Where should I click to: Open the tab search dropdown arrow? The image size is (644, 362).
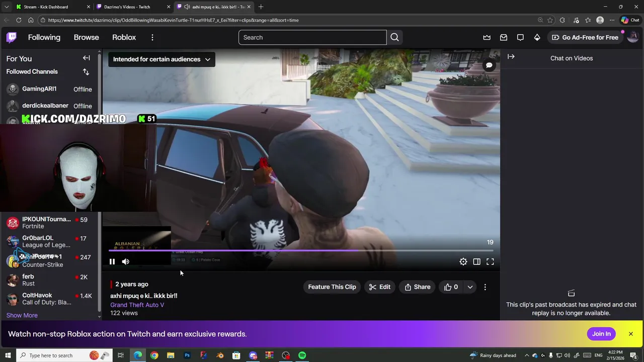coord(6,7)
